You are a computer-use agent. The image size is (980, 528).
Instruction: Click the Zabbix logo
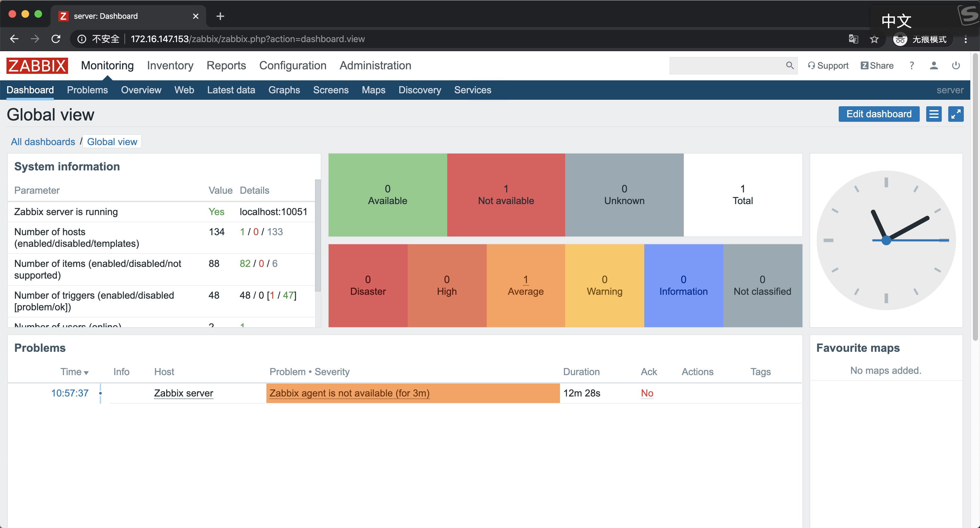[x=37, y=65]
